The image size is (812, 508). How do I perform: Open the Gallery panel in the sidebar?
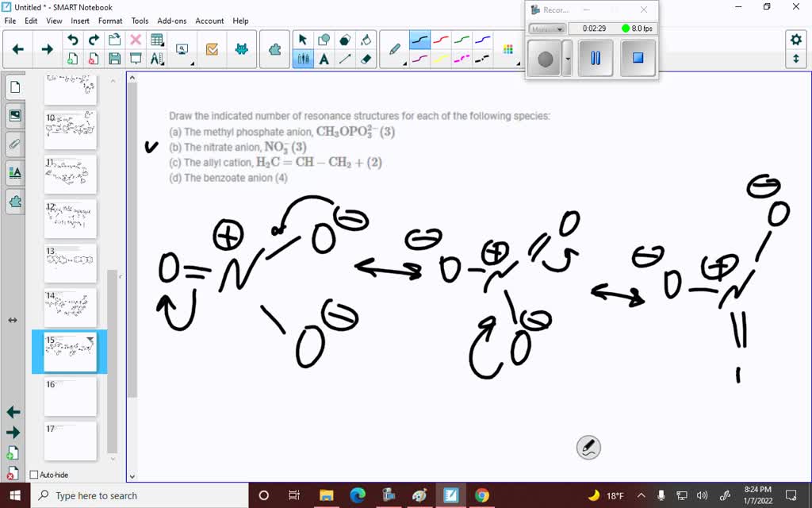[14, 115]
